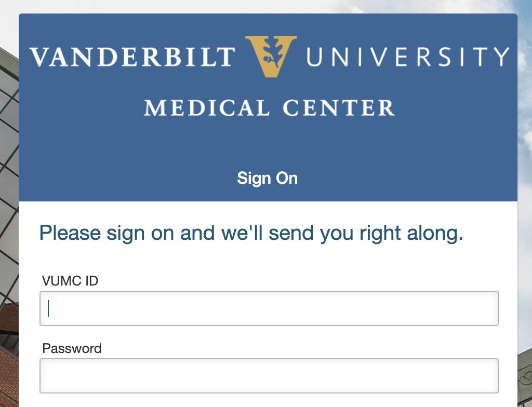532x407 pixels.
Task: Click the word MEDICAL in the header
Action: (x=207, y=108)
